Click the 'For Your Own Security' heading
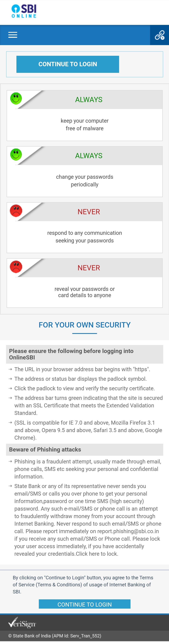This screenshot has height=644, width=169. tap(84, 325)
